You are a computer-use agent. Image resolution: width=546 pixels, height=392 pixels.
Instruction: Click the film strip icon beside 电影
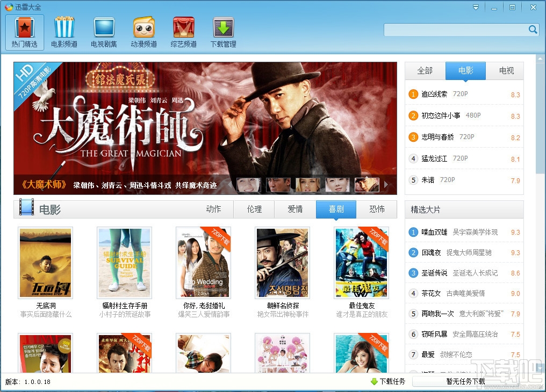tap(26, 207)
